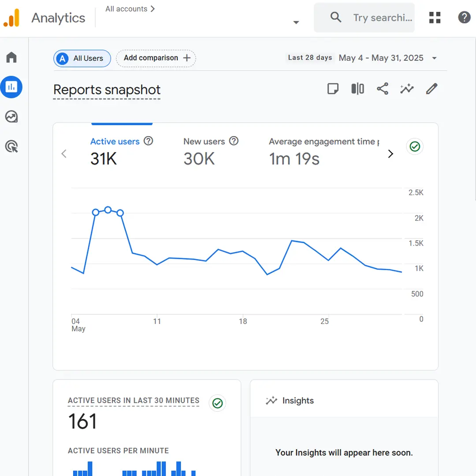Click the edit comparisons icon
The height and width of the screenshot is (476, 476).
point(357,89)
